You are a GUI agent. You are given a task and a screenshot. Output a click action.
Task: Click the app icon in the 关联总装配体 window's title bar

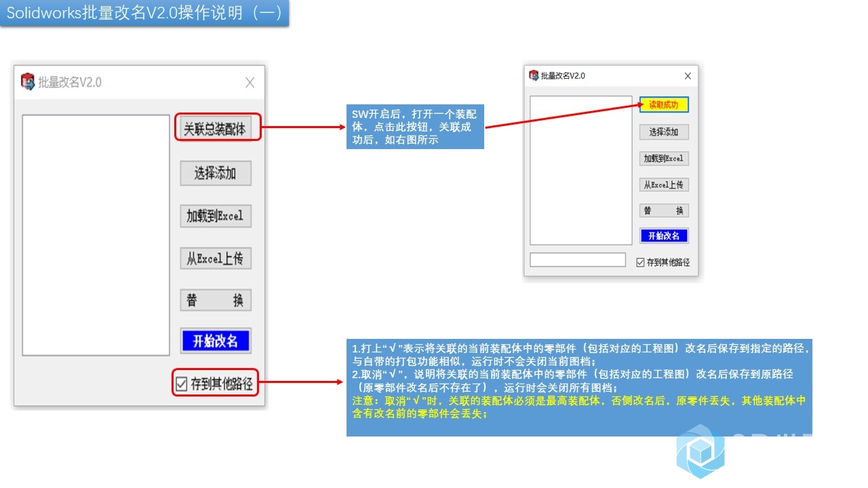pyautogui.click(x=28, y=82)
